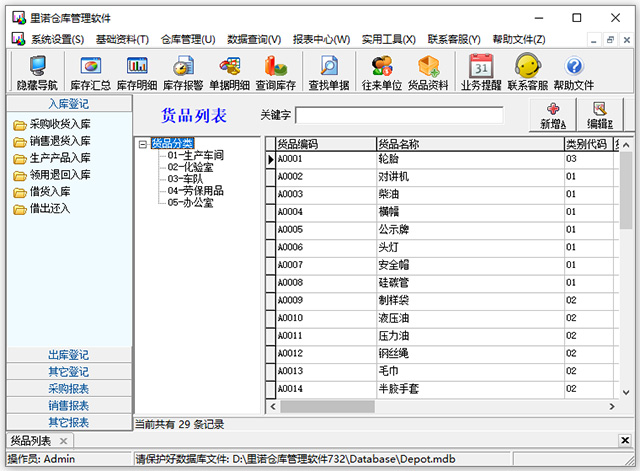Click the horizontal scrollbar thumb
This screenshot has width=640, height=471.
[x=327, y=407]
